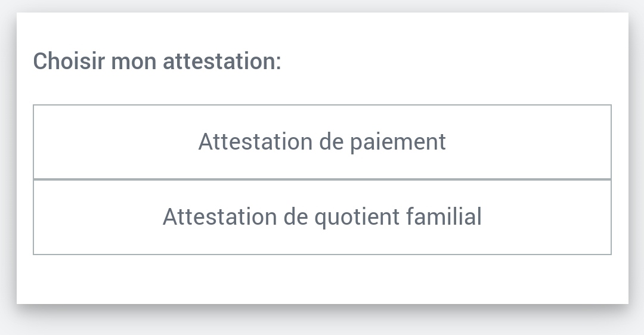The height and width of the screenshot is (335, 644).
Task: Open the Attestation de paiement document
Action: pyautogui.click(x=322, y=142)
